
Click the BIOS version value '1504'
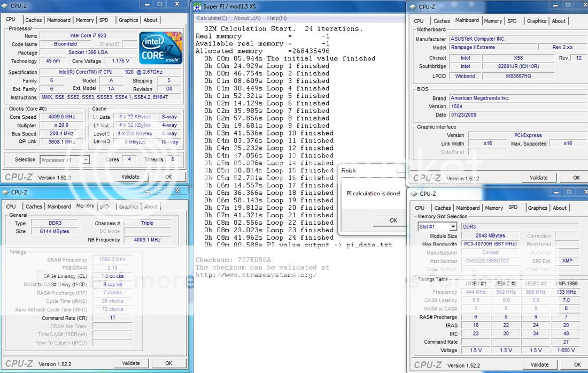point(517,106)
